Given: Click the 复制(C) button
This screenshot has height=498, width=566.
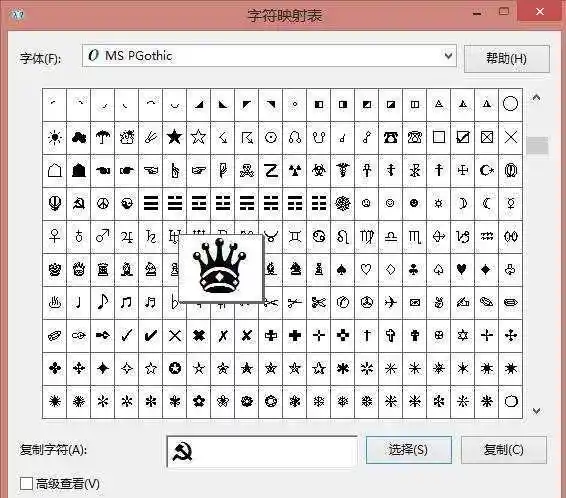Looking at the screenshot, I should click(x=504, y=450).
